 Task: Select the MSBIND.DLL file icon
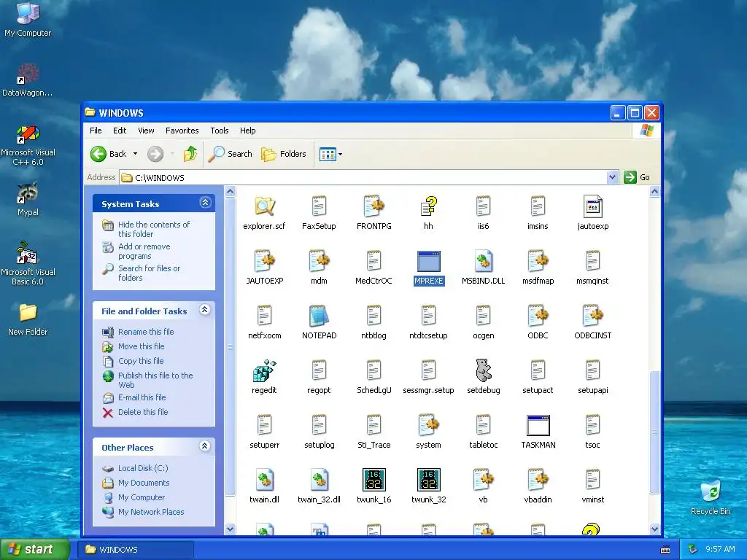coord(483,261)
